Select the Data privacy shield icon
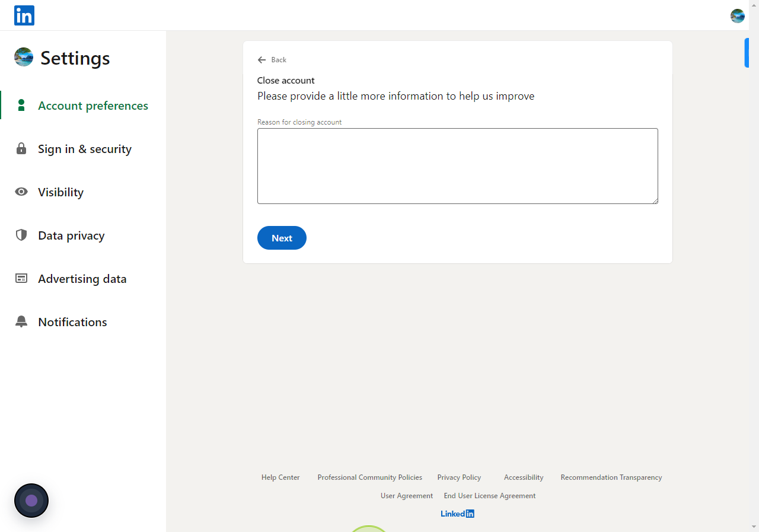The height and width of the screenshot is (532, 759). 21,235
